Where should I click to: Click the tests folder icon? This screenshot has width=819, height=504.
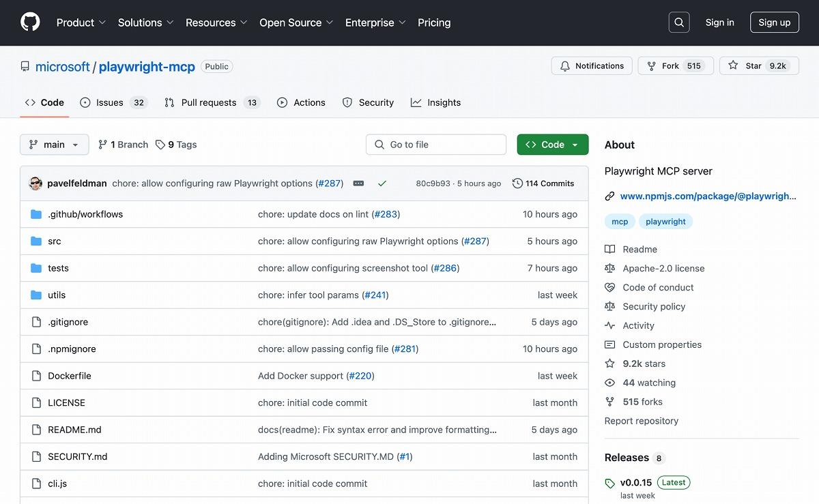(36, 268)
